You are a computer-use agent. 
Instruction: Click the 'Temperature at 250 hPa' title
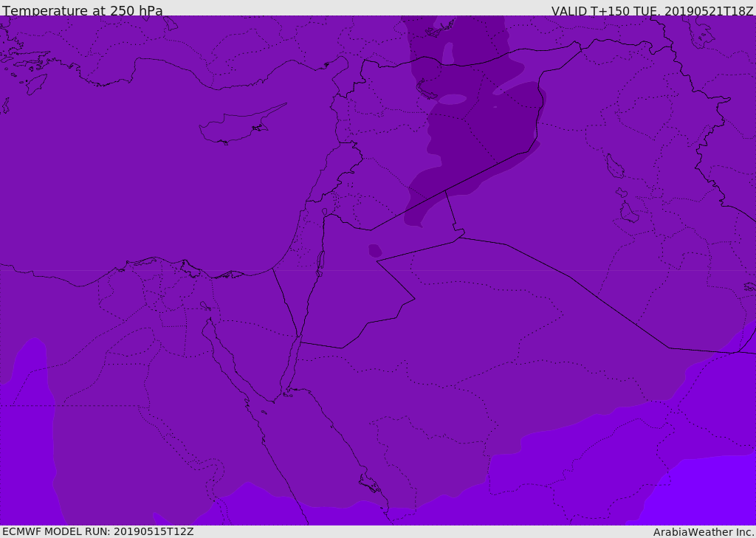(x=83, y=10)
